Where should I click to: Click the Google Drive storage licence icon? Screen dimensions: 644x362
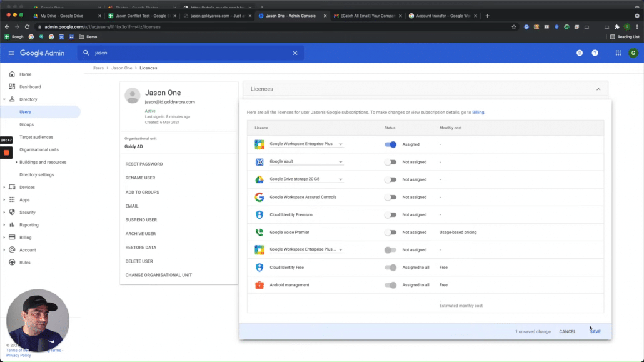(259, 179)
